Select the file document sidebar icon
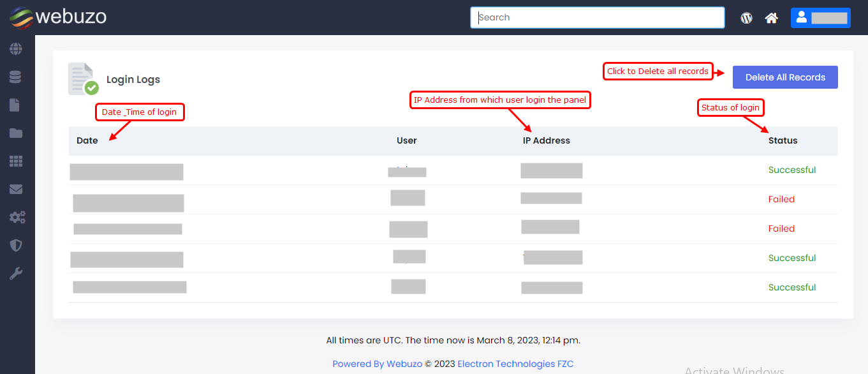Screen dimensions: 868x374 coord(15,105)
